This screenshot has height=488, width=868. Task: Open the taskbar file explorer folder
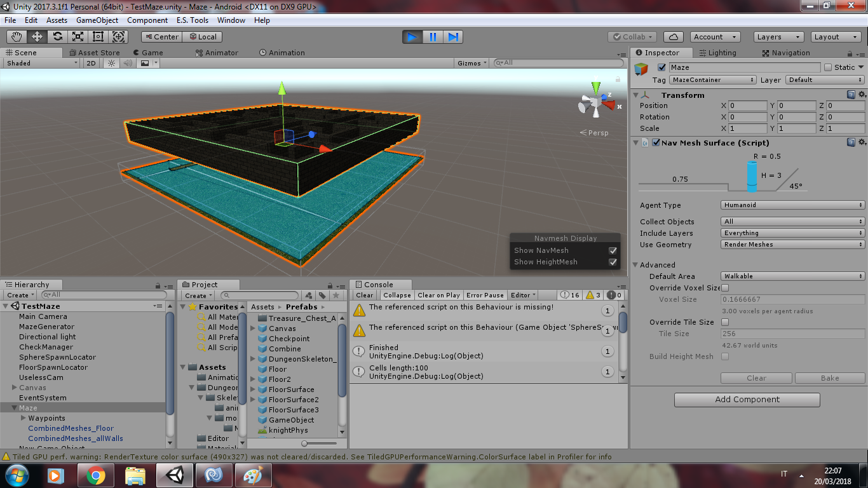click(135, 475)
